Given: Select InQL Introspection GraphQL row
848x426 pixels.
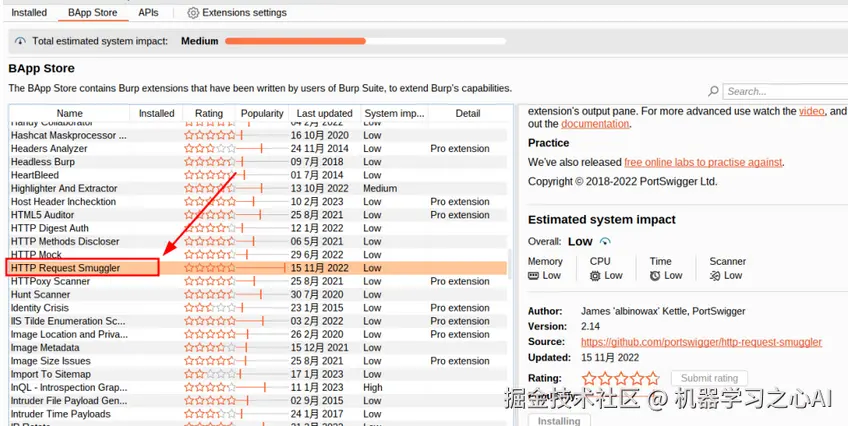Looking at the screenshot, I should [258, 387].
